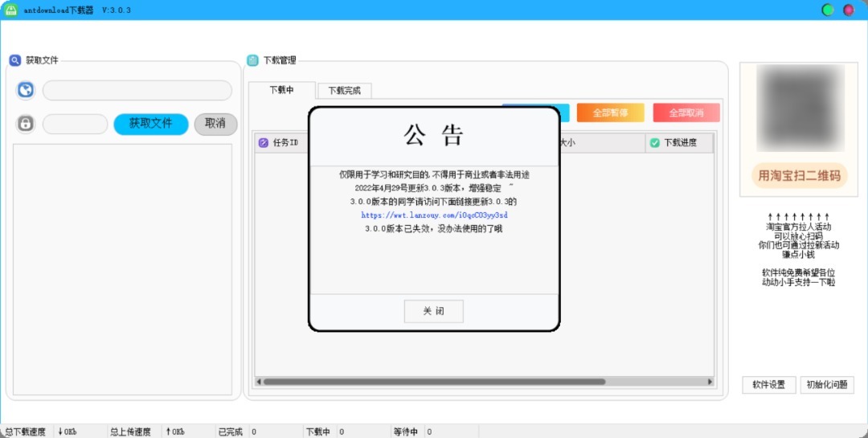Click the gray 取消 button
This screenshot has width=868, height=438.
pos(215,124)
